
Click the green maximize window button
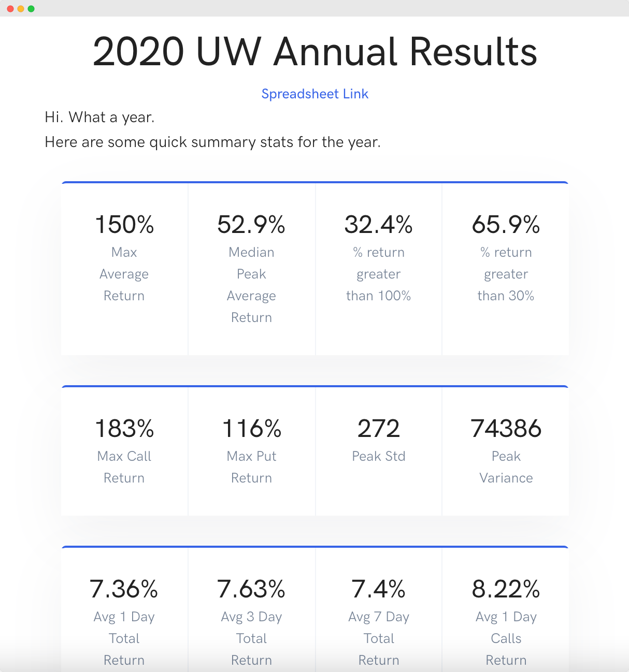(31, 9)
